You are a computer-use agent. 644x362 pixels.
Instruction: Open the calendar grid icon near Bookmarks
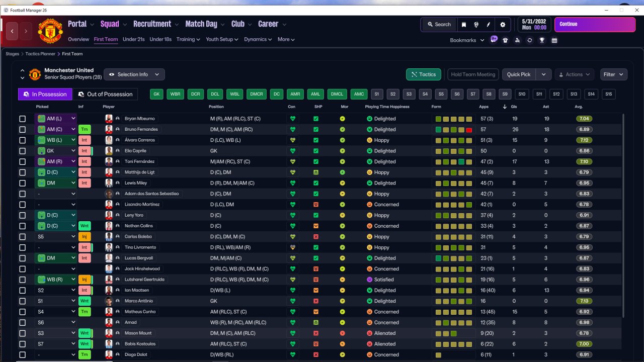[x=554, y=40]
